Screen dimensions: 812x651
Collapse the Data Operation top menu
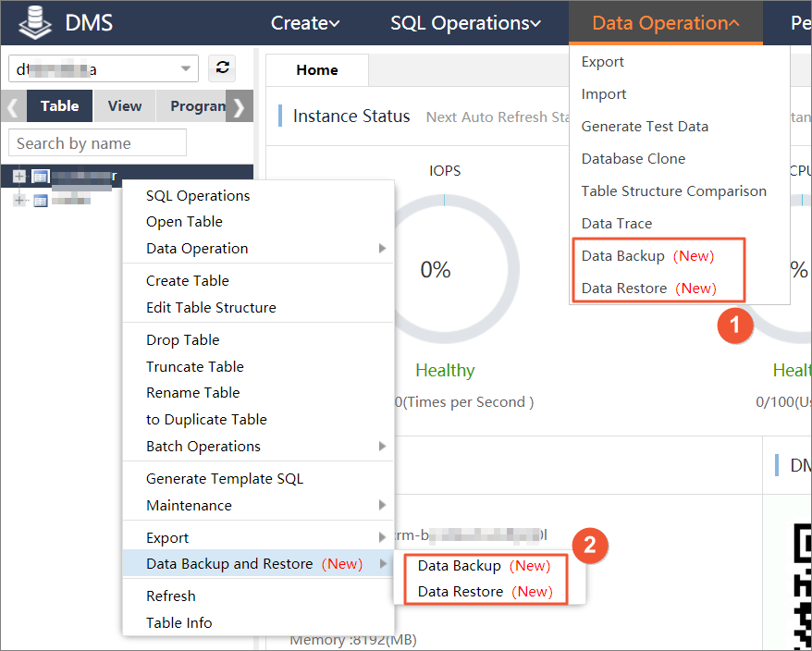click(x=666, y=23)
